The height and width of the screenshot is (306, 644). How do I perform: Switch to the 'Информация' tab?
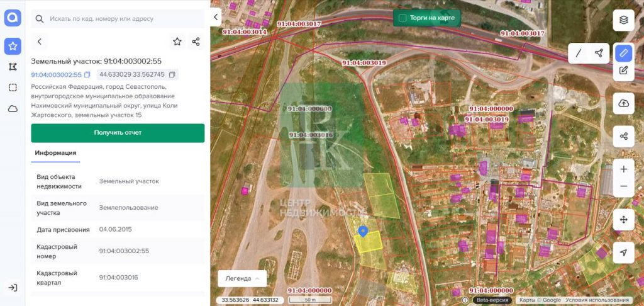55,153
